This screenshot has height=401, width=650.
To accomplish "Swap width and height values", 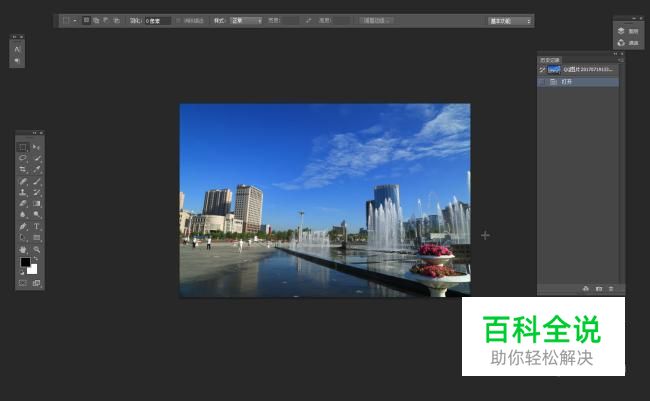I will (308, 20).
